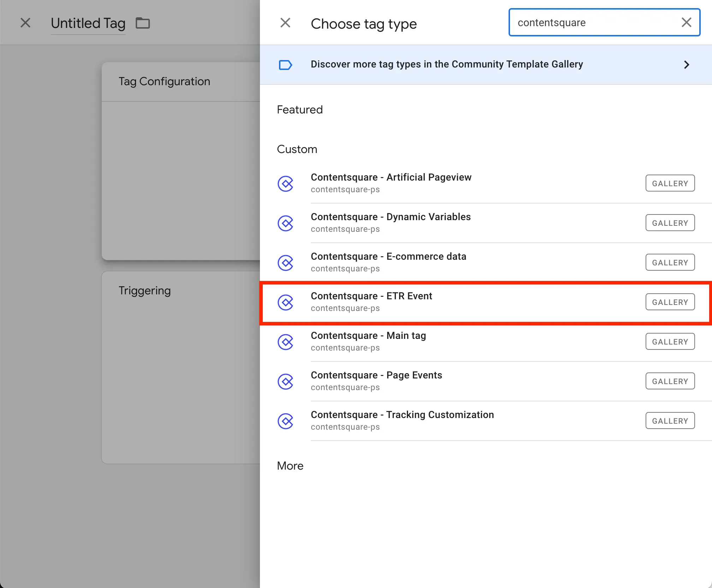Click GALLERY badge for Artificial Pageview

(x=670, y=183)
